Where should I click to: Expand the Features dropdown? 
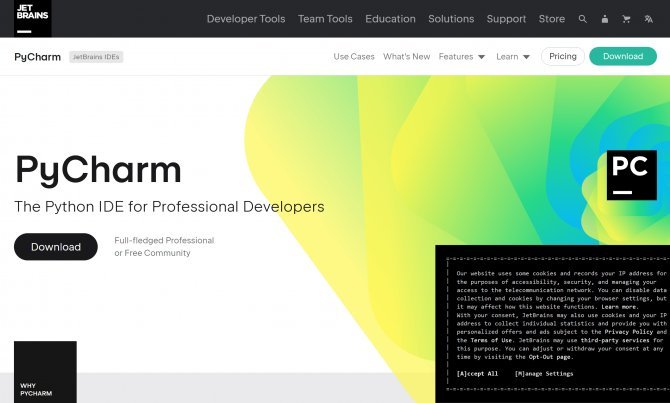[x=461, y=56]
